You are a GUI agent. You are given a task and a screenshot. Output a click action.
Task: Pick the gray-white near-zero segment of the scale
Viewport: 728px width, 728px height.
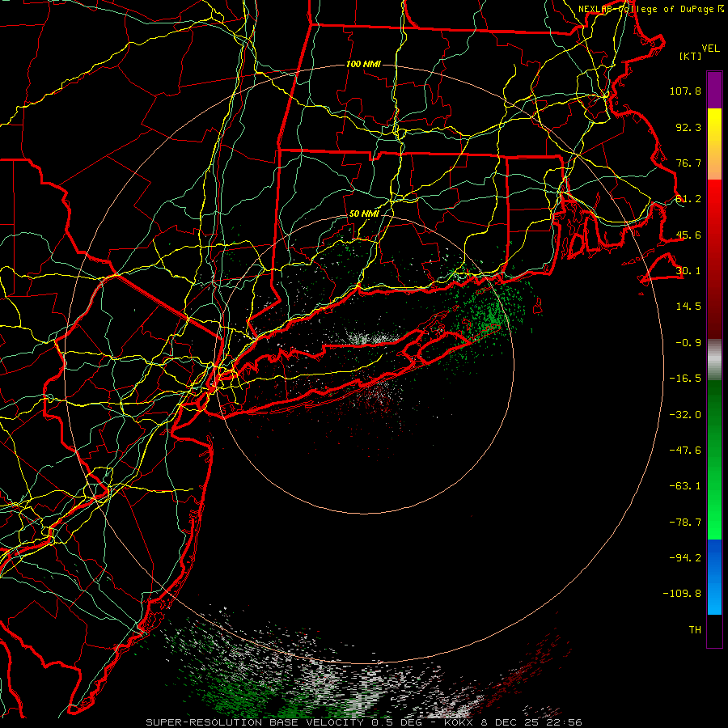pyautogui.click(x=714, y=360)
